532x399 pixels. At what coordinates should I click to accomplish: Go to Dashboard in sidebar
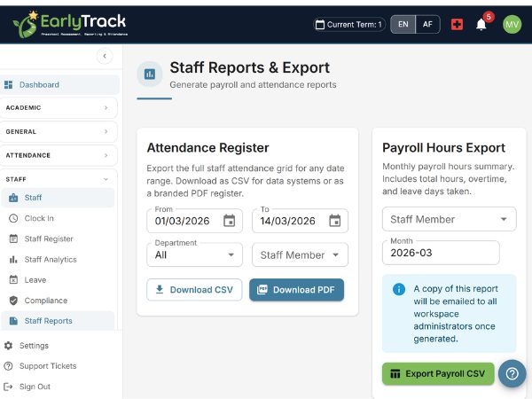click(59, 85)
